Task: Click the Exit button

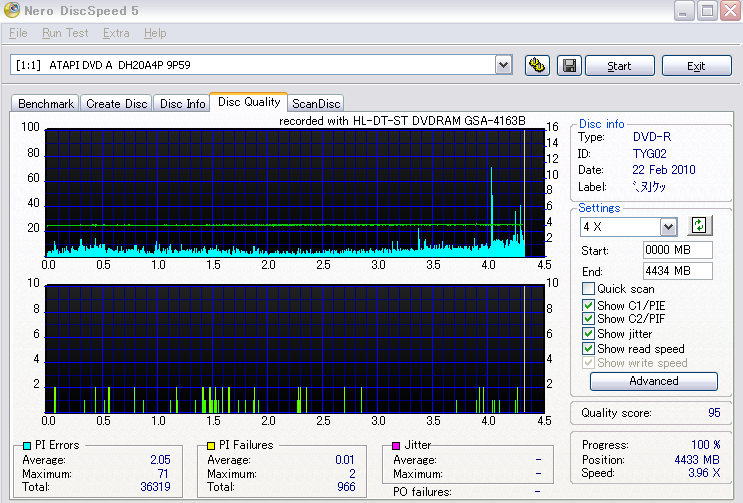Action: click(697, 66)
